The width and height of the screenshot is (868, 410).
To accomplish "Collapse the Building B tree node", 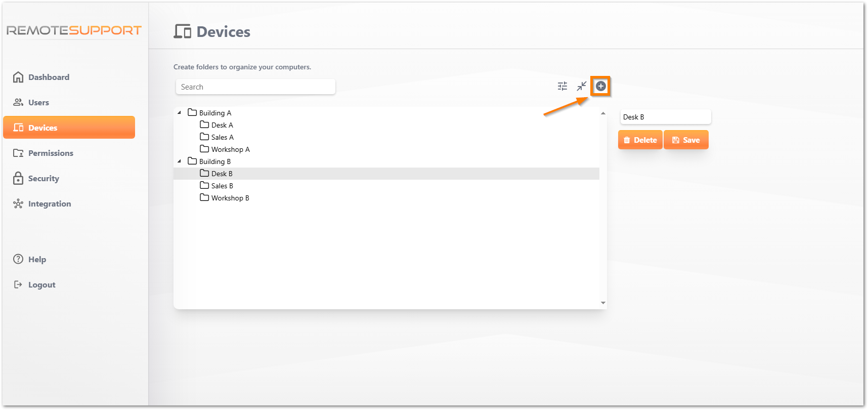I will point(180,161).
